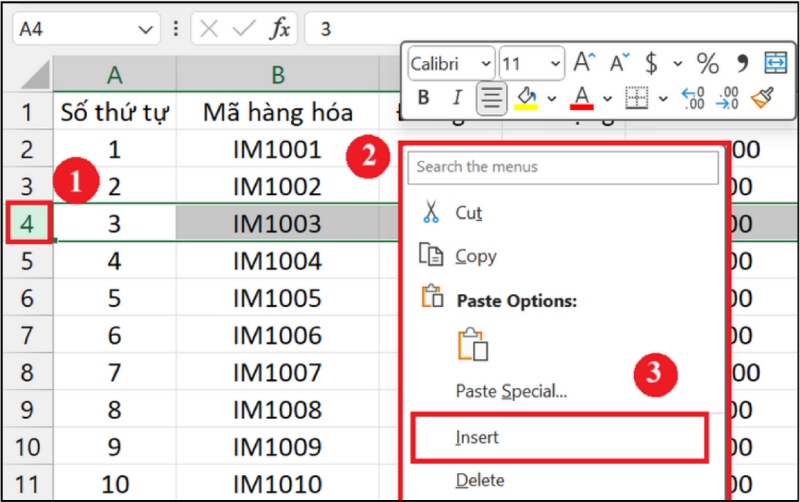This screenshot has height=502, width=800.
Task: Click Paste icon under Paste Options
Action: pos(473,344)
